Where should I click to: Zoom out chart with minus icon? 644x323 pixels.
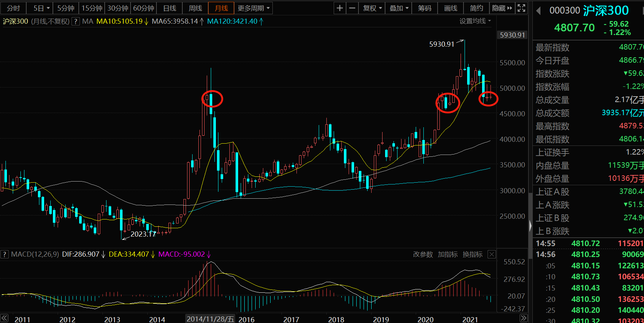[352, 8]
